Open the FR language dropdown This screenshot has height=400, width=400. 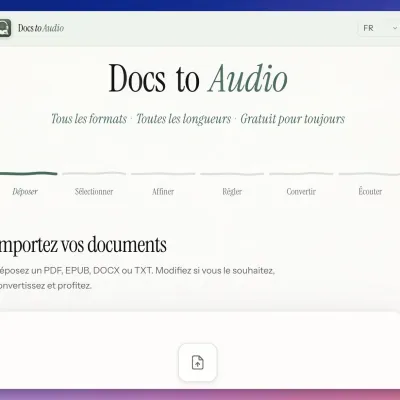(379, 28)
